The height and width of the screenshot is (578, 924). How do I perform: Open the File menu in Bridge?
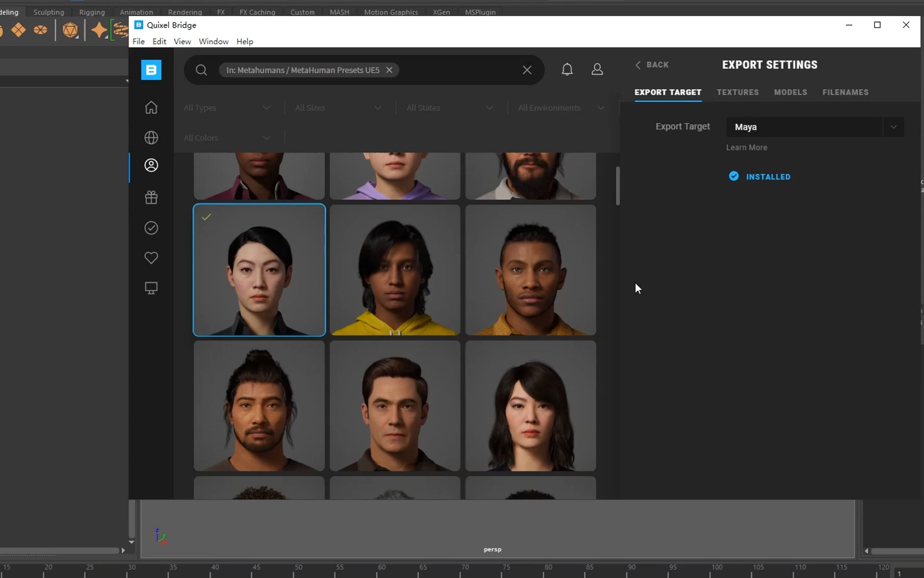(x=138, y=41)
